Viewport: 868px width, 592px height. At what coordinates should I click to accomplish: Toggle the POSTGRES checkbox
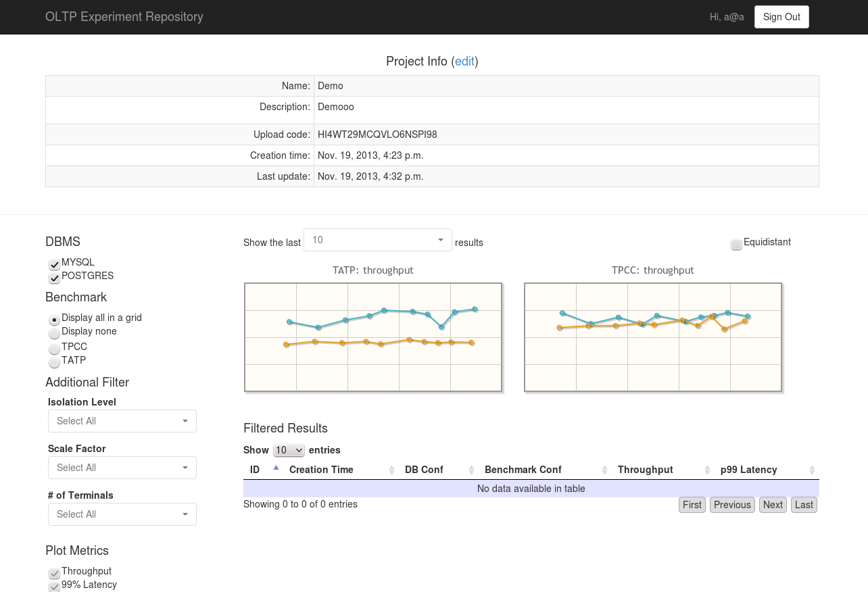54,278
